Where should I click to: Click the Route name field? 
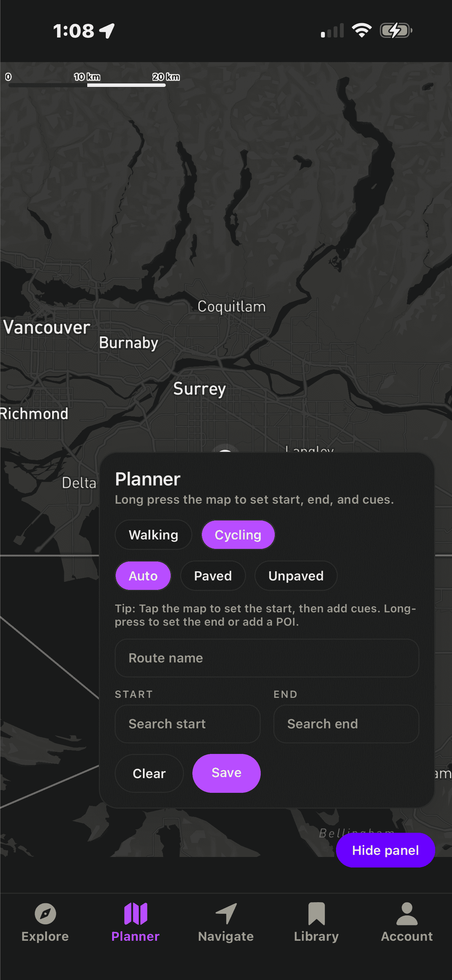click(266, 658)
